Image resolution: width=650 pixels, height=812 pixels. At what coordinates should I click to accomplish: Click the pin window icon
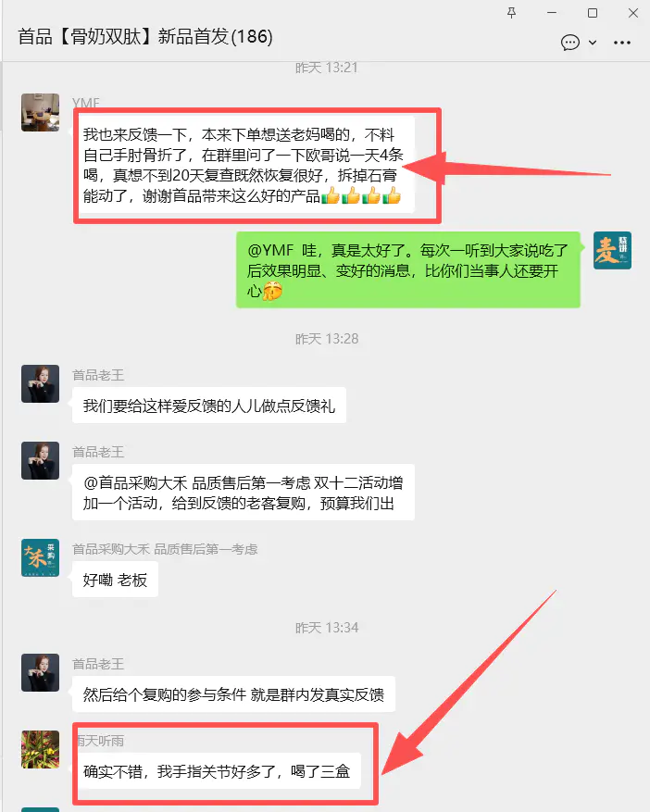511,13
